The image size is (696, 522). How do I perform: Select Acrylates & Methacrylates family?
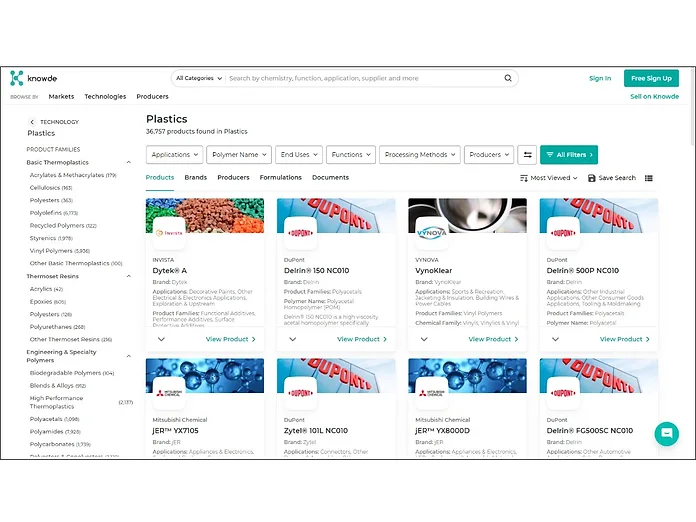tap(73, 175)
